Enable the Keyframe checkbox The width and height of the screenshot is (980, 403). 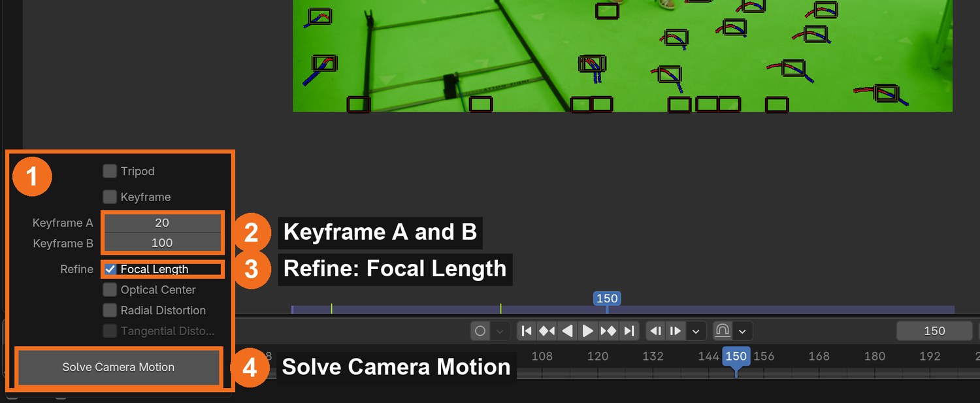click(110, 197)
